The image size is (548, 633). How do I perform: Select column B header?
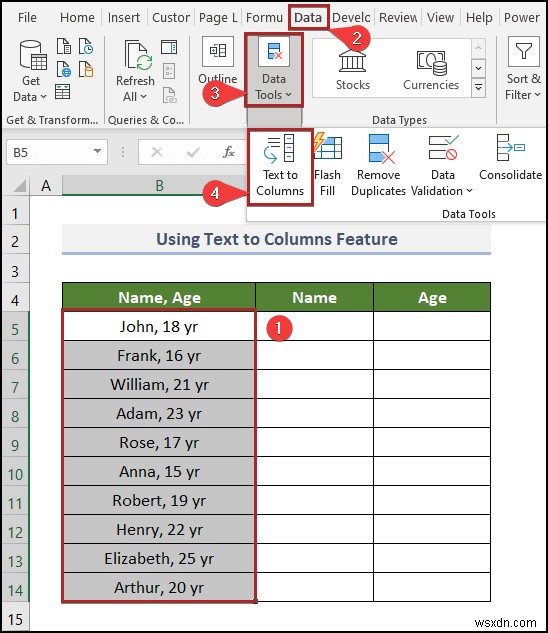[159, 186]
